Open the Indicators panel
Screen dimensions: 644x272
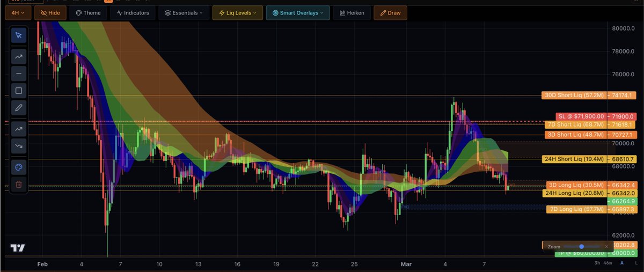133,12
